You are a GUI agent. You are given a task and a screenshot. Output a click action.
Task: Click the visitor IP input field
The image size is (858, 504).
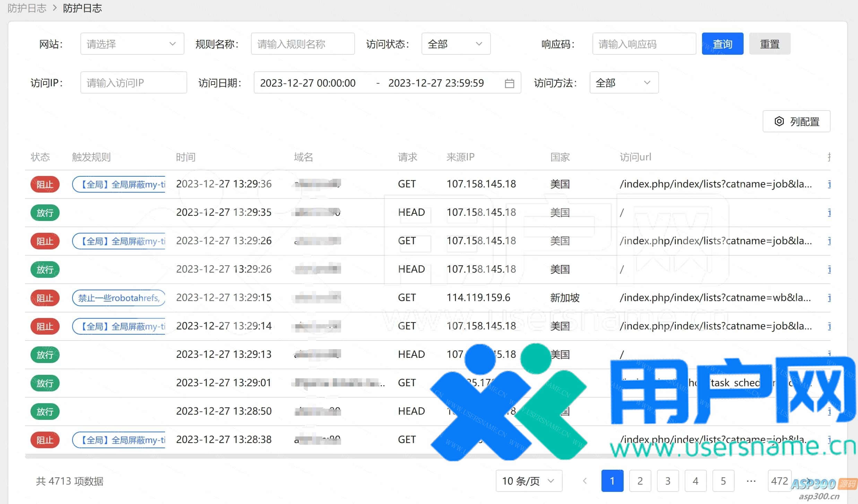[x=133, y=83]
